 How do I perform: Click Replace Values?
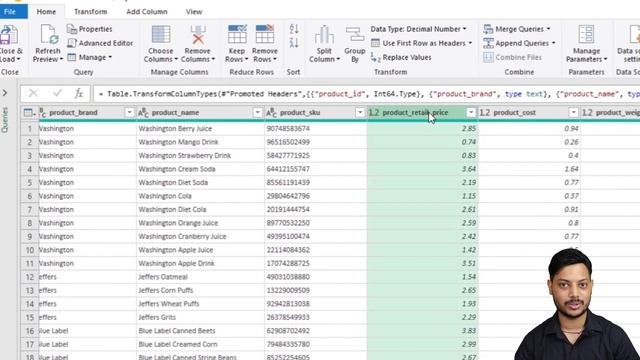point(401,57)
